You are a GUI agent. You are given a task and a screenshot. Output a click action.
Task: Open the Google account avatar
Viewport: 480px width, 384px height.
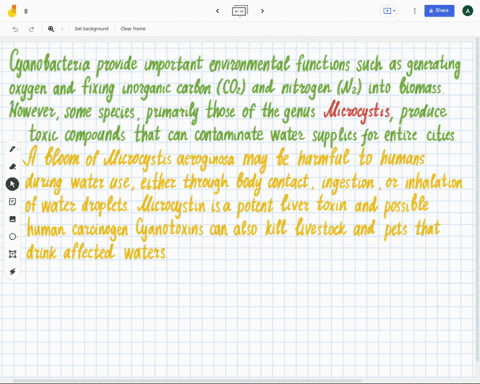coord(468,11)
